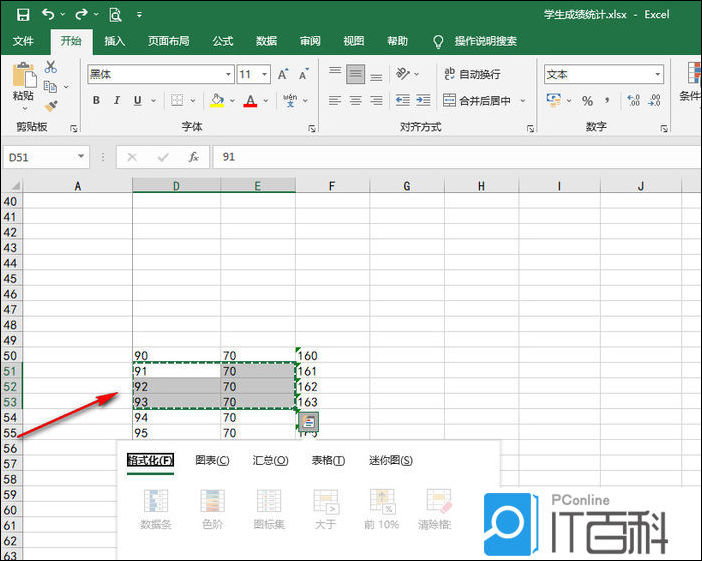
Task: Select the 图标集 icon set option
Action: pyautogui.click(x=268, y=509)
